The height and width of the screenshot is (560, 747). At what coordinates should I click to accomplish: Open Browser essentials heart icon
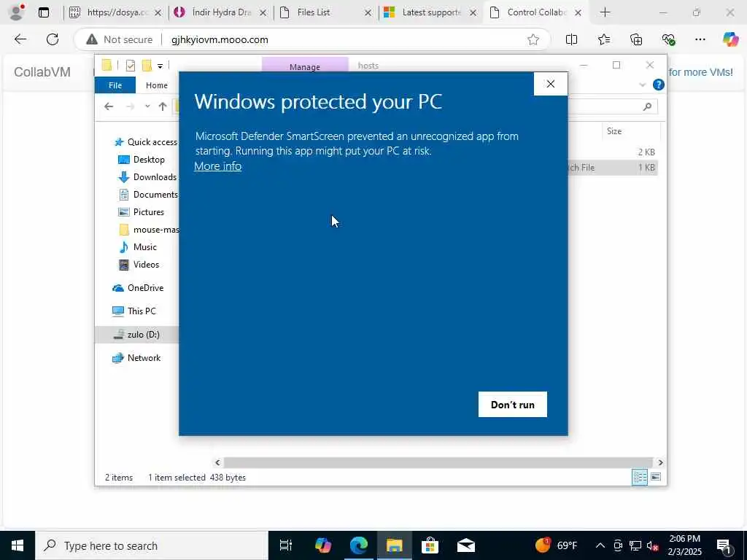tap(668, 39)
